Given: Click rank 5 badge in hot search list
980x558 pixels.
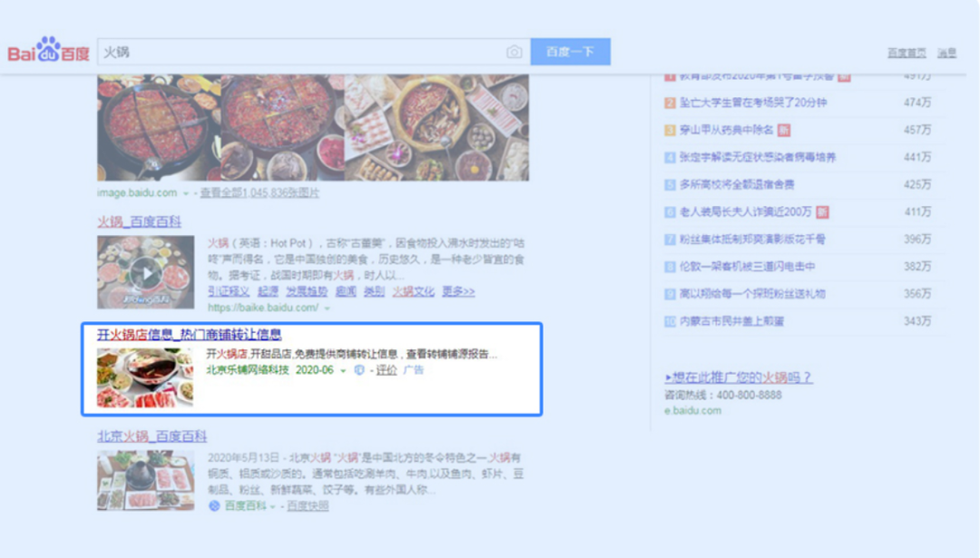Looking at the screenshot, I should pyautogui.click(x=670, y=184).
